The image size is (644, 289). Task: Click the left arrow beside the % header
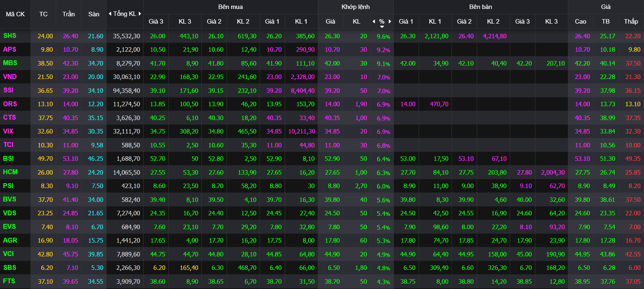point(374,22)
